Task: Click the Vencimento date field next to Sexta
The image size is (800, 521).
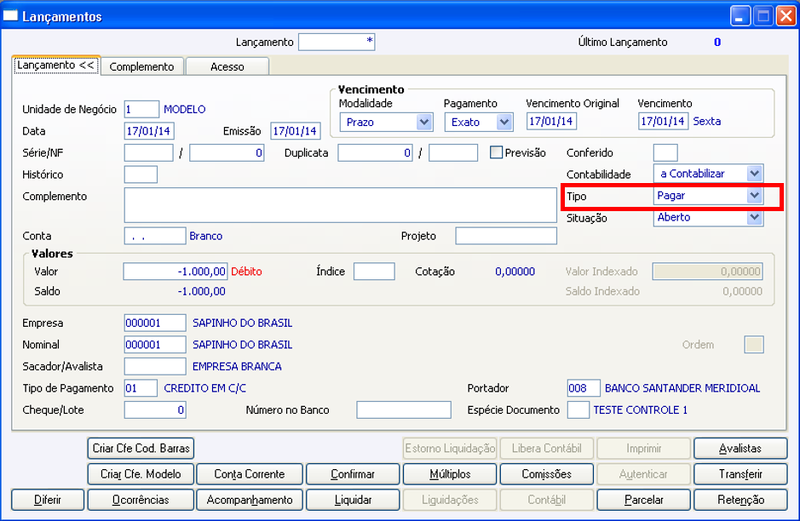Action: [663, 121]
